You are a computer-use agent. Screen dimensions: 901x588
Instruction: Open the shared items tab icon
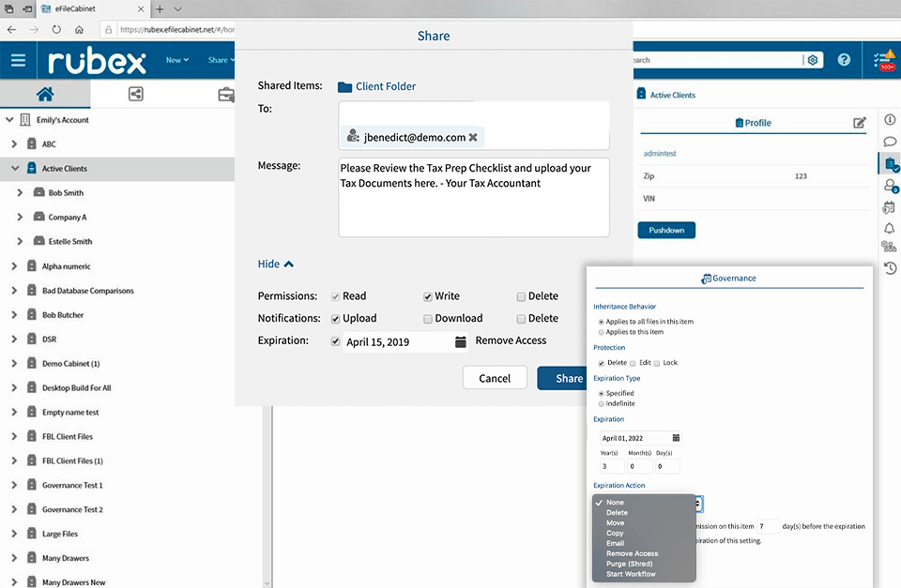click(x=136, y=94)
